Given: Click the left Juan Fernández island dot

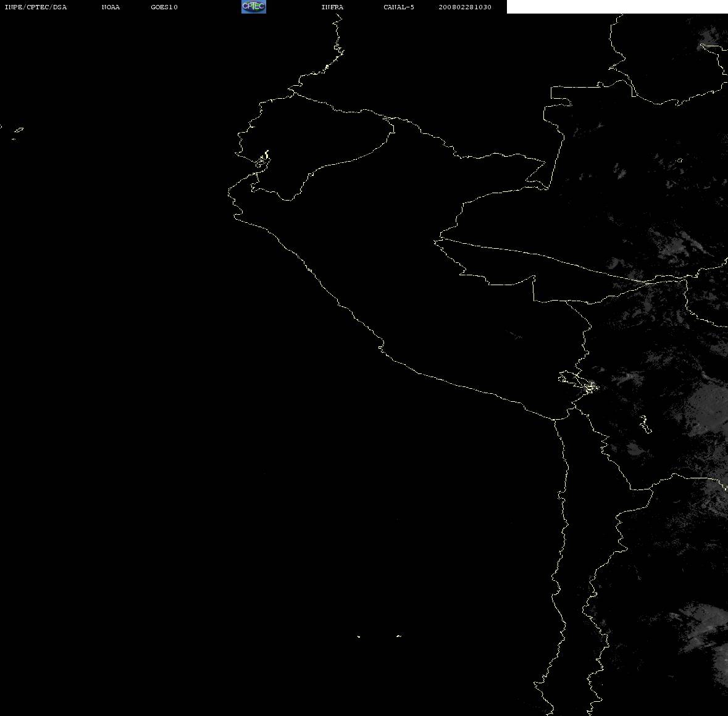Looking at the screenshot, I should [x=359, y=636].
